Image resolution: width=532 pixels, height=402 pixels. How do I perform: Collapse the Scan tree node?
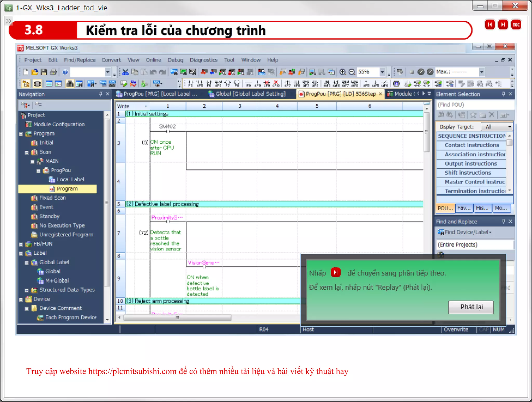(x=26, y=152)
